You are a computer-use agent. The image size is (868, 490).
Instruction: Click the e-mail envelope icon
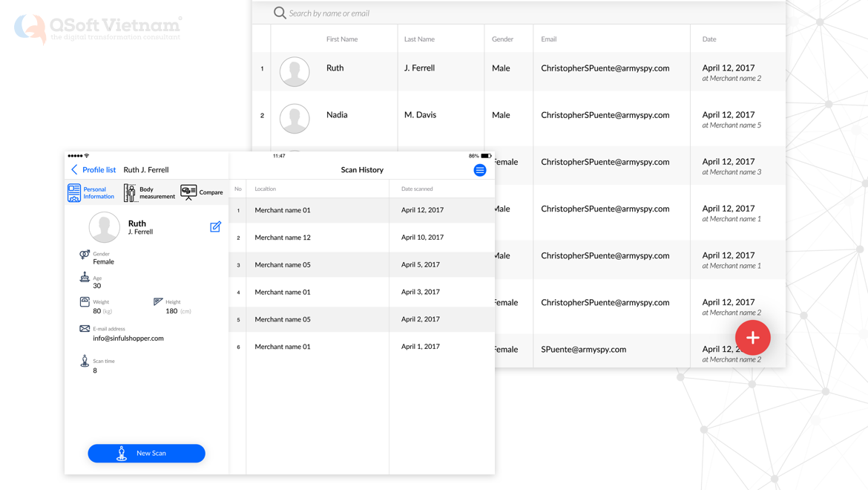coord(84,328)
